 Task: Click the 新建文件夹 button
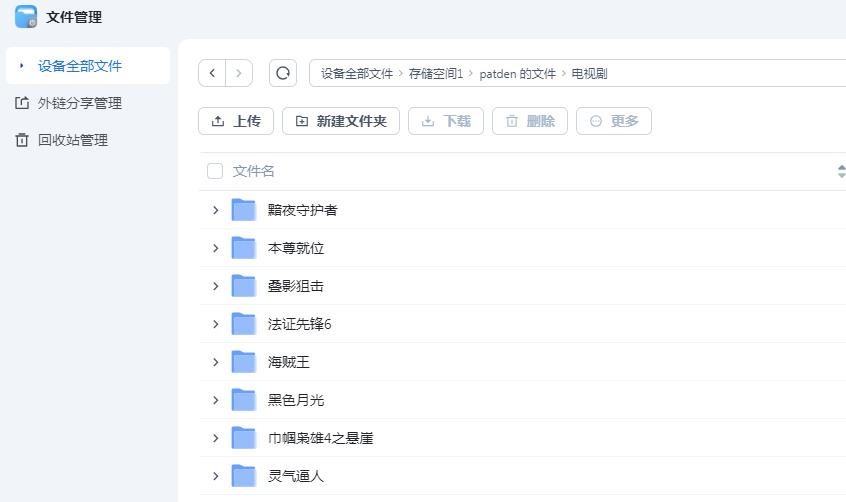click(x=340, y=121)
